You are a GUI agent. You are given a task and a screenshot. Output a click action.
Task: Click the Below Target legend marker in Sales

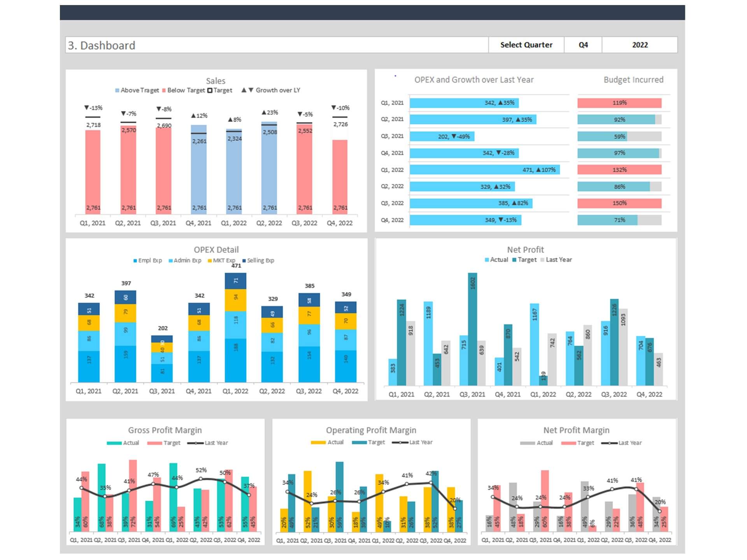pos(164,90)
